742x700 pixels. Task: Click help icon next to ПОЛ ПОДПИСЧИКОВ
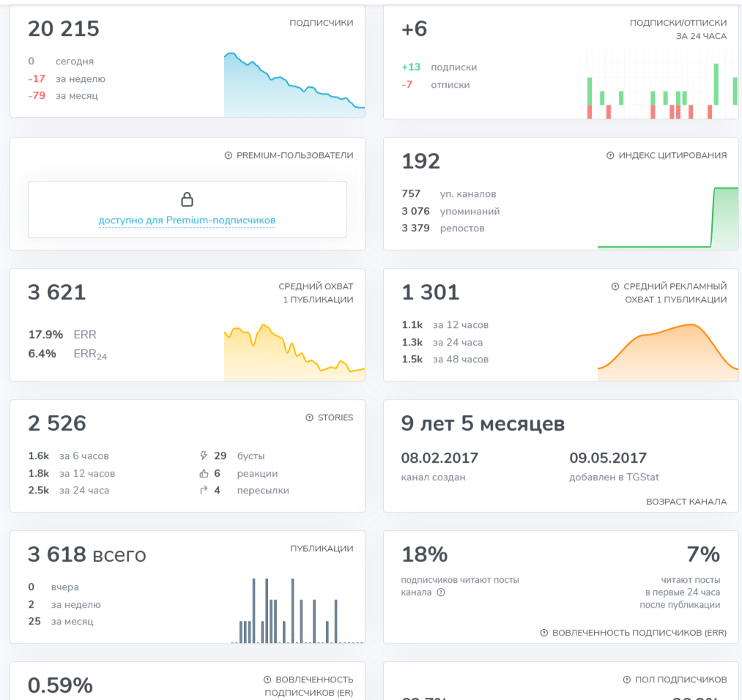[626, 679]
